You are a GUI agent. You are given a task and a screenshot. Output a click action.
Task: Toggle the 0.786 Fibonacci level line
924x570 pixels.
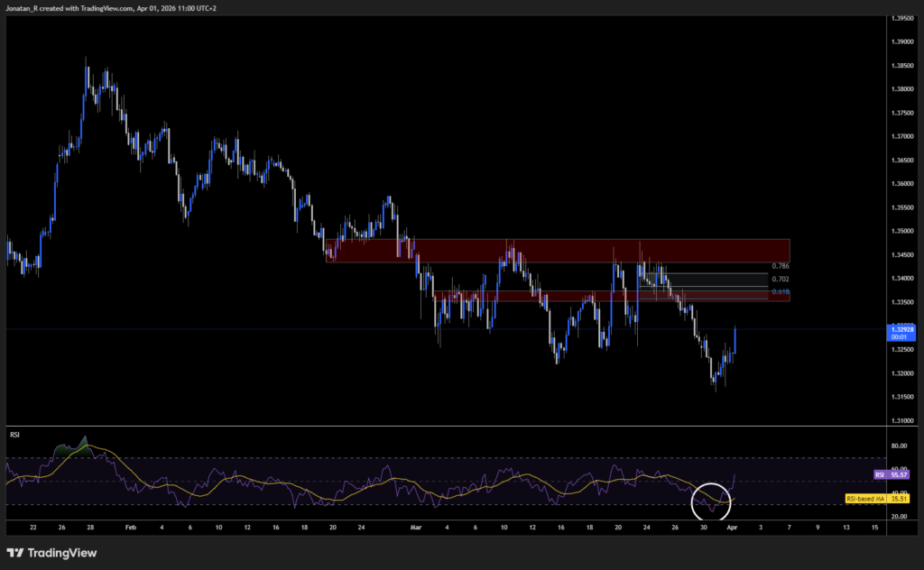click(781, 266)
